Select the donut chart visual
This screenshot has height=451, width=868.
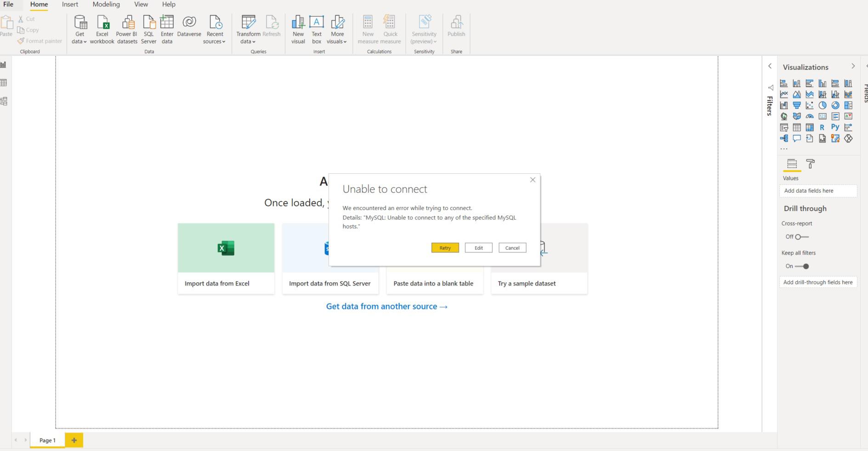tap(835, 105)
